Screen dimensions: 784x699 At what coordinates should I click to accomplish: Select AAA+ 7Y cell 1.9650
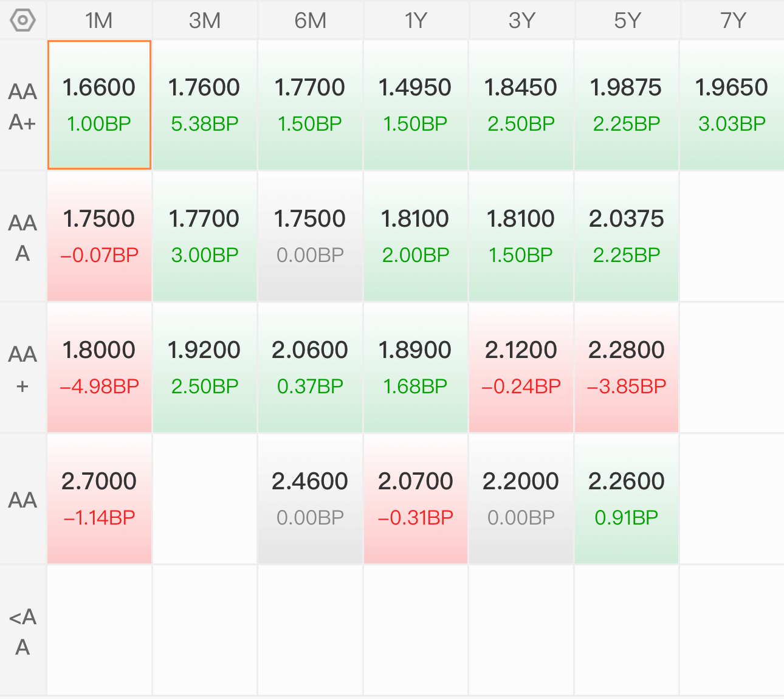[732, 105]
